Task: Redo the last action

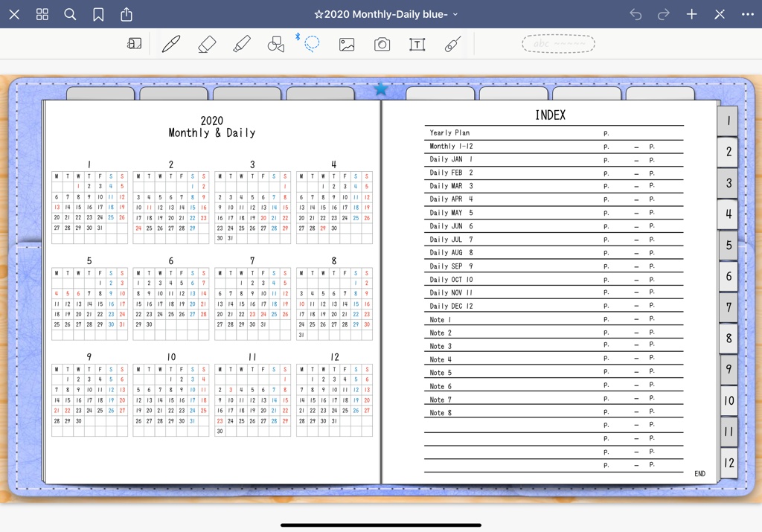Action: (663, 15)
